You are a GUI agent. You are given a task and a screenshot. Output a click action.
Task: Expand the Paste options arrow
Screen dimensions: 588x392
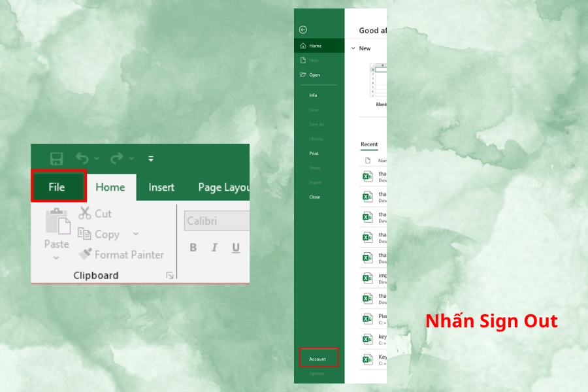(x=56, y=257)
